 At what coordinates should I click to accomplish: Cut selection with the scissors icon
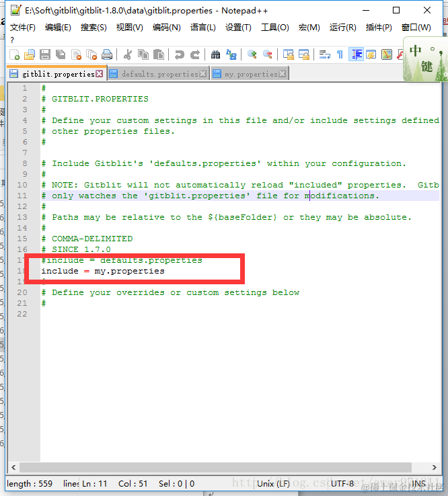[x=128, y=54]
